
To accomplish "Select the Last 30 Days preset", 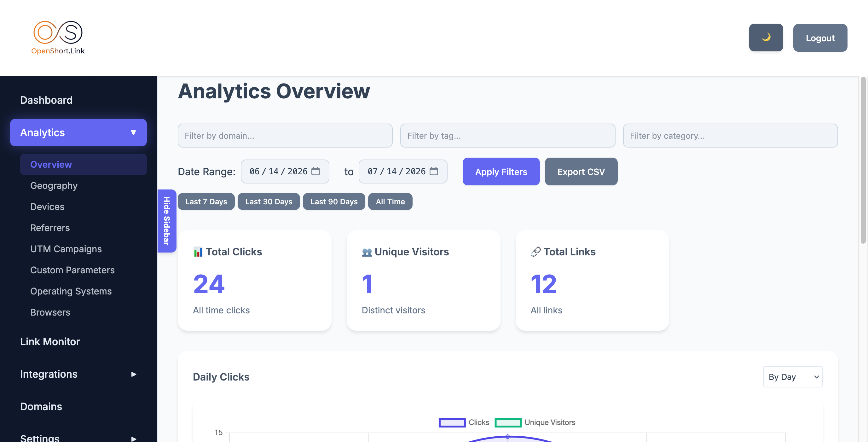I will point(269,202).
